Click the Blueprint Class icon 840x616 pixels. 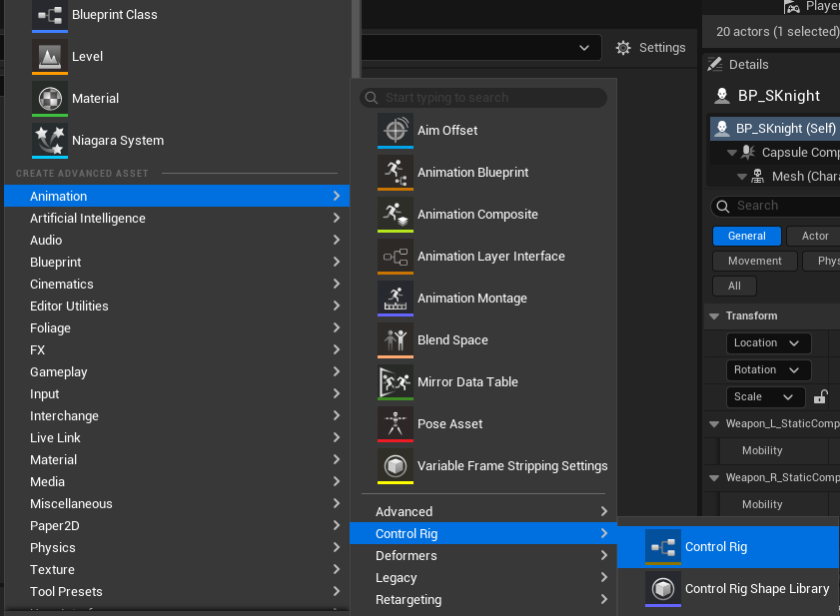click(50, 15)
